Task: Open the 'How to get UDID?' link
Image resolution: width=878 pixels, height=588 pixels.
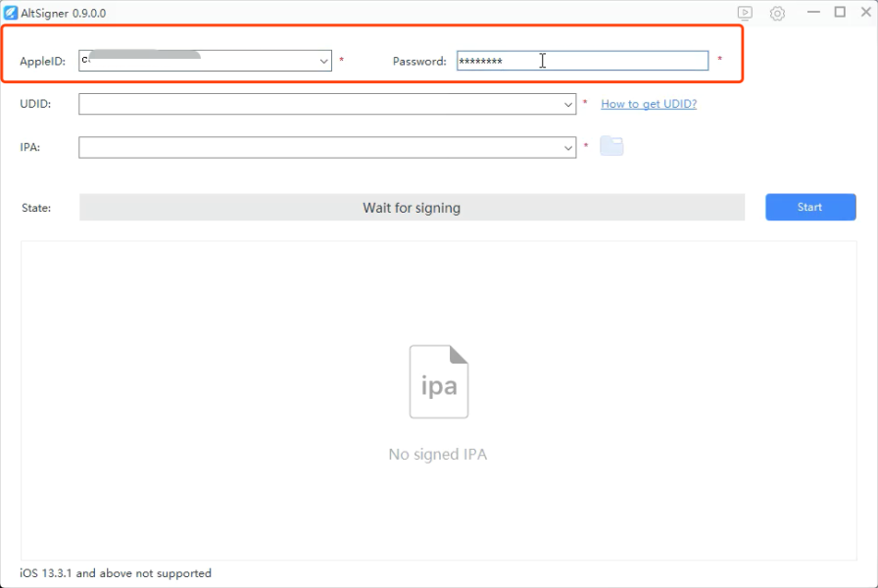Action: [x=649, y=104]
